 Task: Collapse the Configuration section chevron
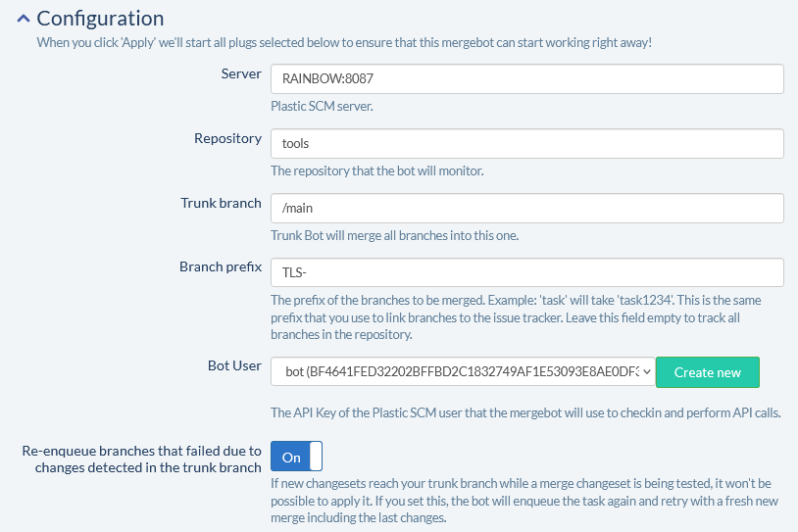[22, 19]
